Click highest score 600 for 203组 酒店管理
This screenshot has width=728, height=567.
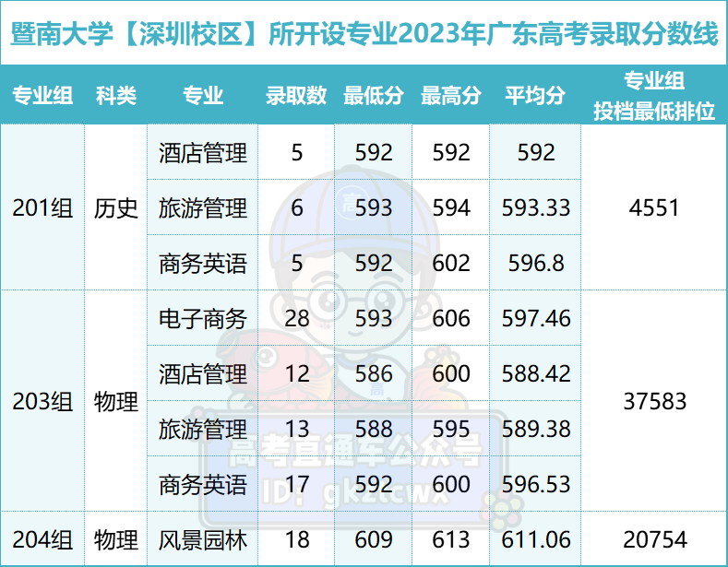(451, 373)
